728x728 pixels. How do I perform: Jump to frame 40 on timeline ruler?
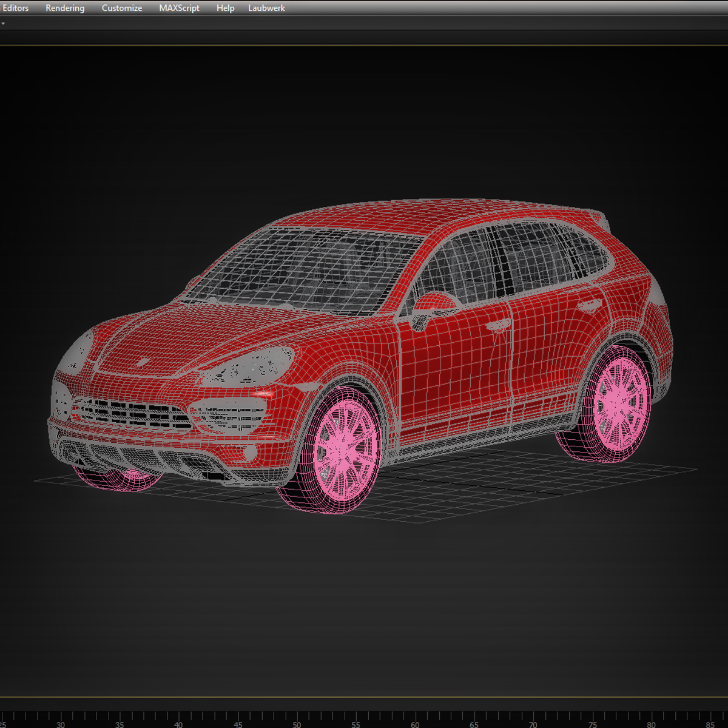(x=178, y=724)
